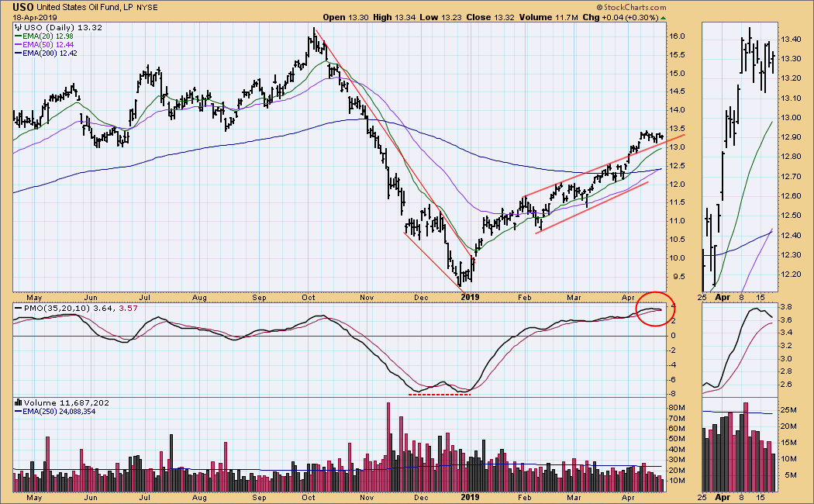
Task: Click the Feb label under the volume panel
Action: (524, 497)
